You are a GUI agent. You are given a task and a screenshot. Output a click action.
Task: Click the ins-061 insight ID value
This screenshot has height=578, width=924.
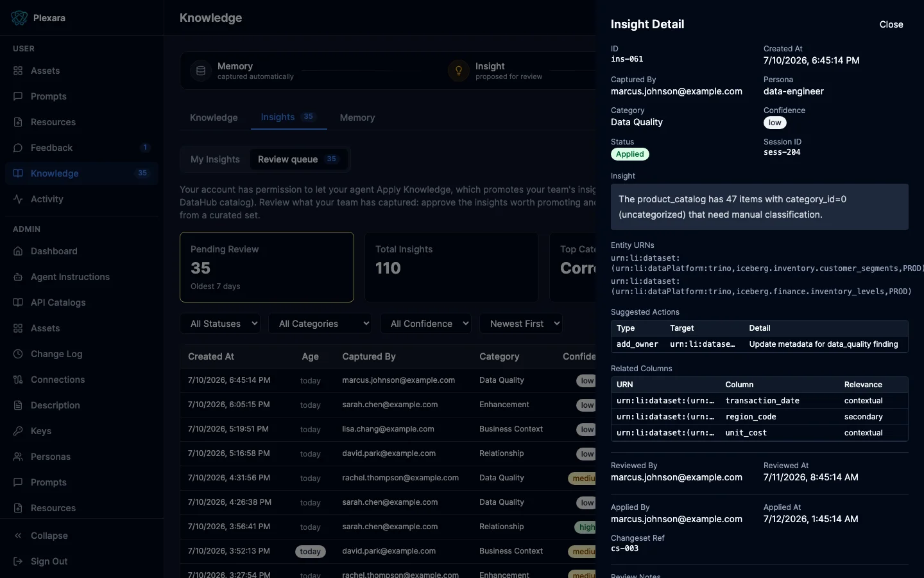click(627, 59)
